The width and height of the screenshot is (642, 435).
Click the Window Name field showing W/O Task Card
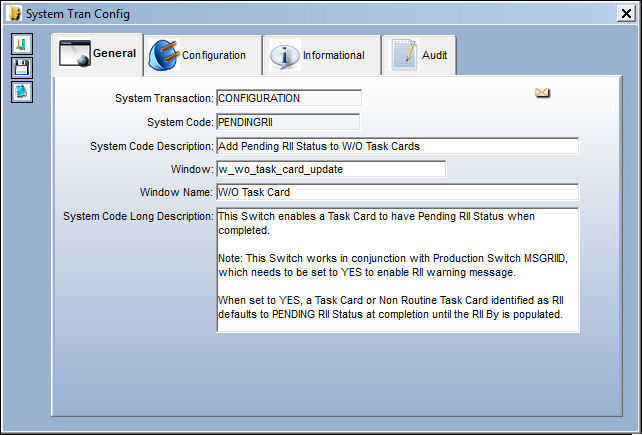pos(398,192)
